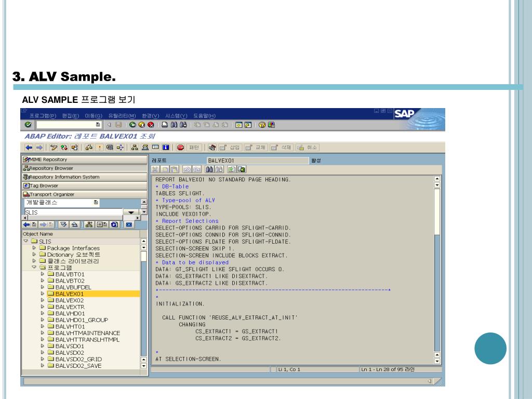Expand the Dictionary 오브젝트 folder
Viewport: 532px width, 399px height.
point(34,254)
